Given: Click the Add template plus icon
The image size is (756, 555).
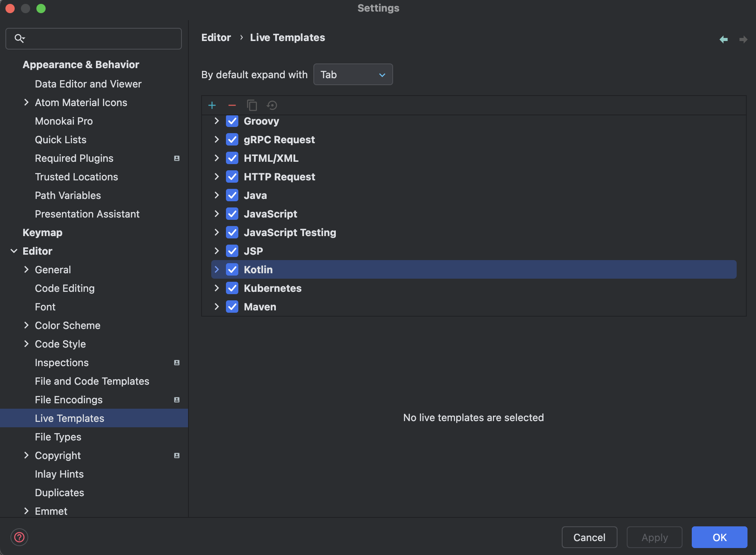Looking at the screenshot, I should [212, 105].
